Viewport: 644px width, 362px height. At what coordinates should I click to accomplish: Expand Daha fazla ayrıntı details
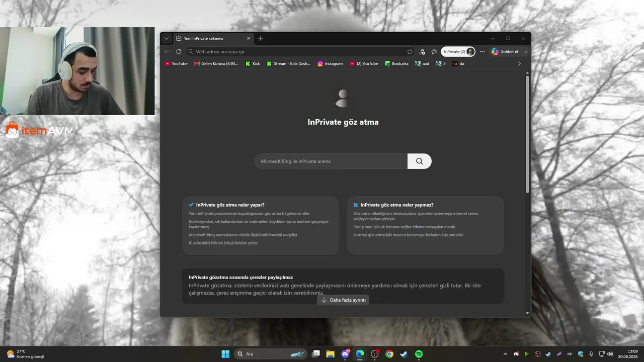click(344, 300)
